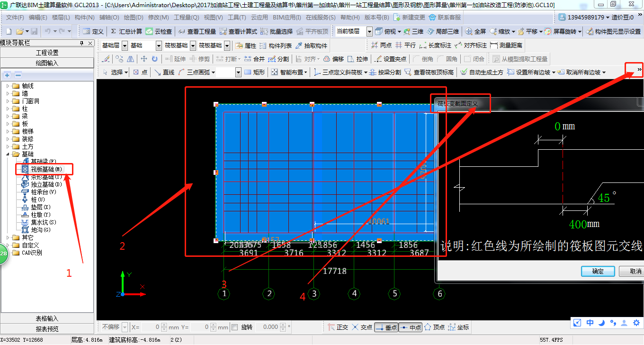Run 汇总计算 summary calculation
Viewport: 644px width, 345px height.
coord(126,31)
